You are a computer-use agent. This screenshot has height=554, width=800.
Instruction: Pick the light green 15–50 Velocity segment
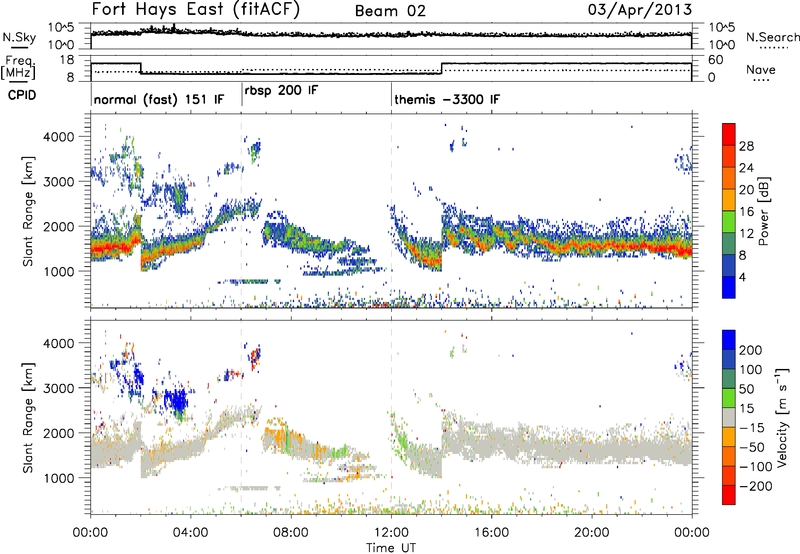[x=729, y=398]
